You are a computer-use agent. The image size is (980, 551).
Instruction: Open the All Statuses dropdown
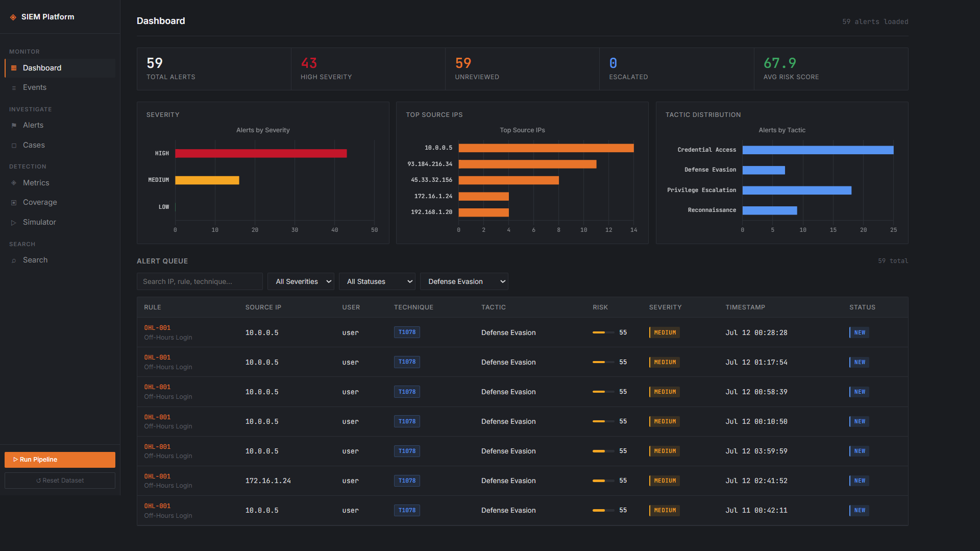(377, 281)
